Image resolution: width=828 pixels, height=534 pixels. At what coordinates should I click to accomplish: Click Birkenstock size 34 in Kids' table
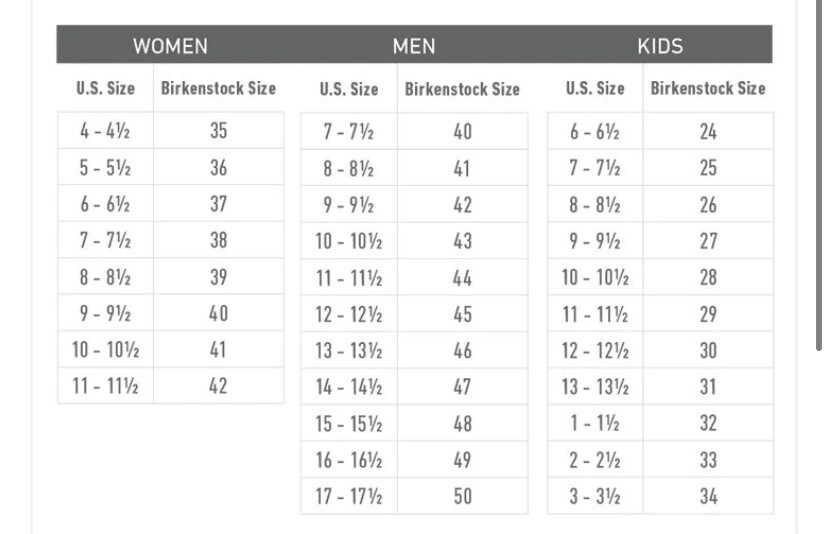[708, 496]
